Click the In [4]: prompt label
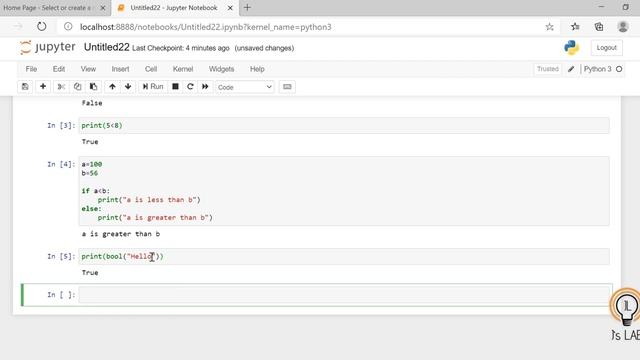Screen dimensions: 640x360 [61, 164]
